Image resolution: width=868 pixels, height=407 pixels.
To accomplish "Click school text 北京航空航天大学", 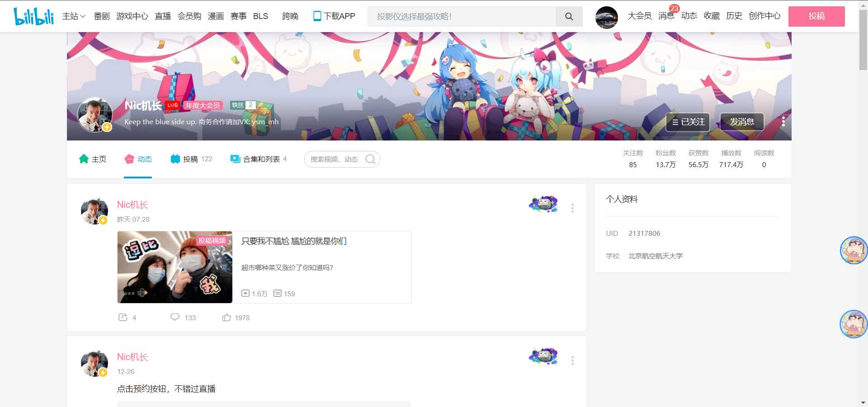I will coord(656,256).
